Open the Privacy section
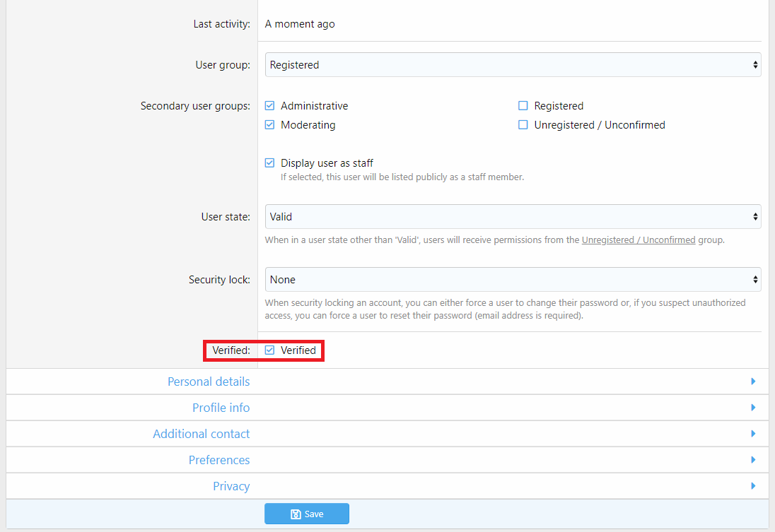 coord(231,486)
